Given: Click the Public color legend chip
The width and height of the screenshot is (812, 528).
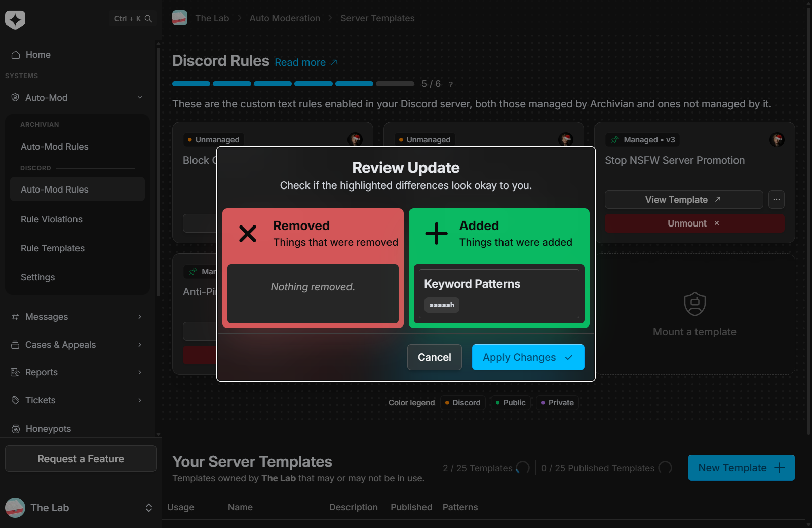Looking at the screenshot, I should coord(511,403).
